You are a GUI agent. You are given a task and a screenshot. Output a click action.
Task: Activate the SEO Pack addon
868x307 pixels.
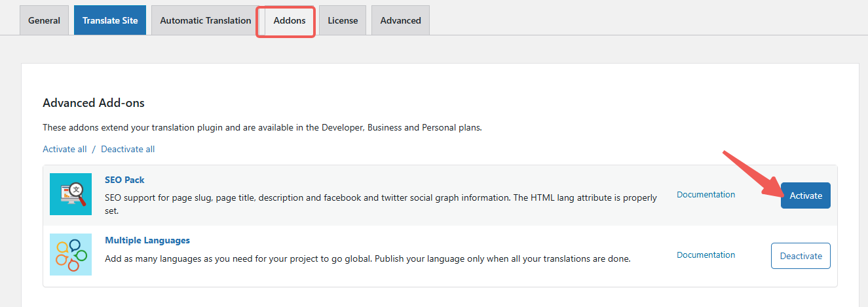pyautogui.click(x=805, y=195)
